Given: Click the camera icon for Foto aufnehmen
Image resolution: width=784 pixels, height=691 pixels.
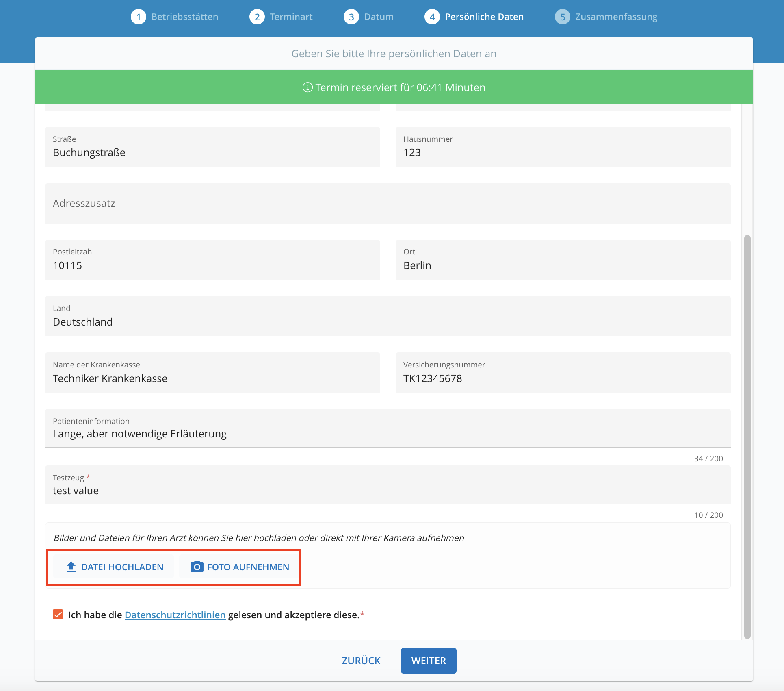Looking at the screenshot, I should click(x=197, y=567).
